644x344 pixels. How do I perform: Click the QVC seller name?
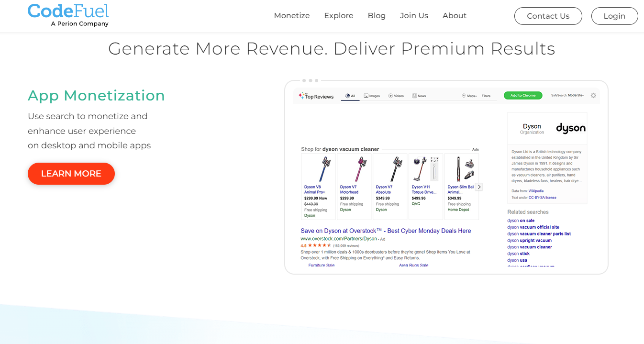416,204
